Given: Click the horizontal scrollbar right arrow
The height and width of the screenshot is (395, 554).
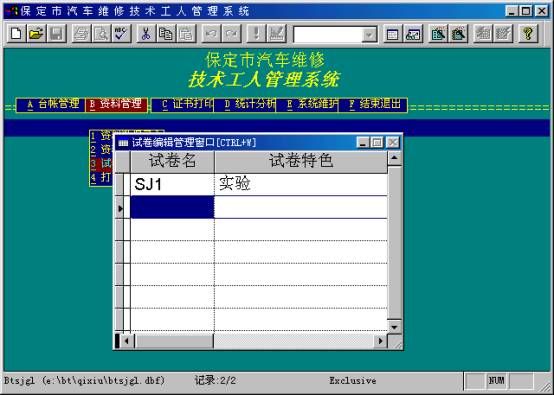Looking at the screenshot, I should (x=380, y=341).
